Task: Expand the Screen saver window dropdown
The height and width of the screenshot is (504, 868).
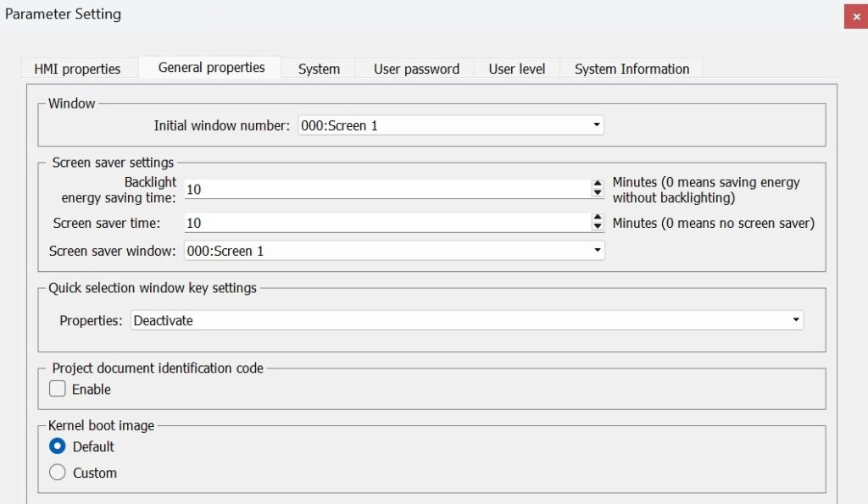Action: [x=394, y=251]
